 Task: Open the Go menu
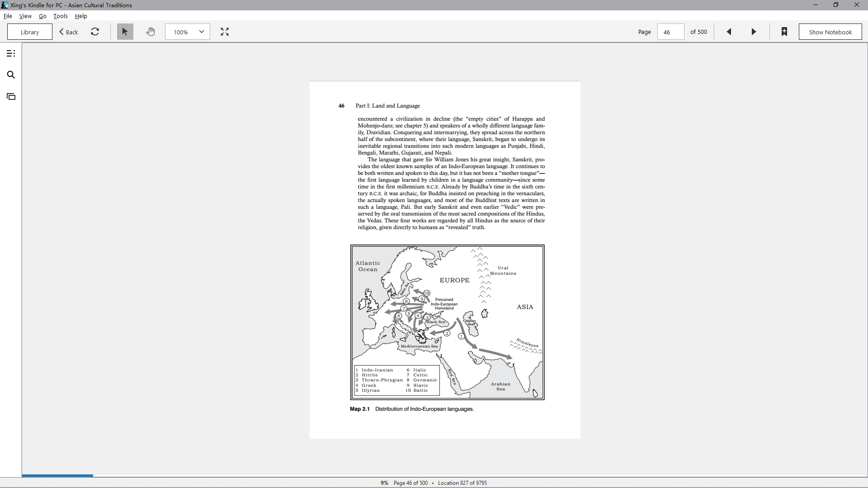coord(42,16)
